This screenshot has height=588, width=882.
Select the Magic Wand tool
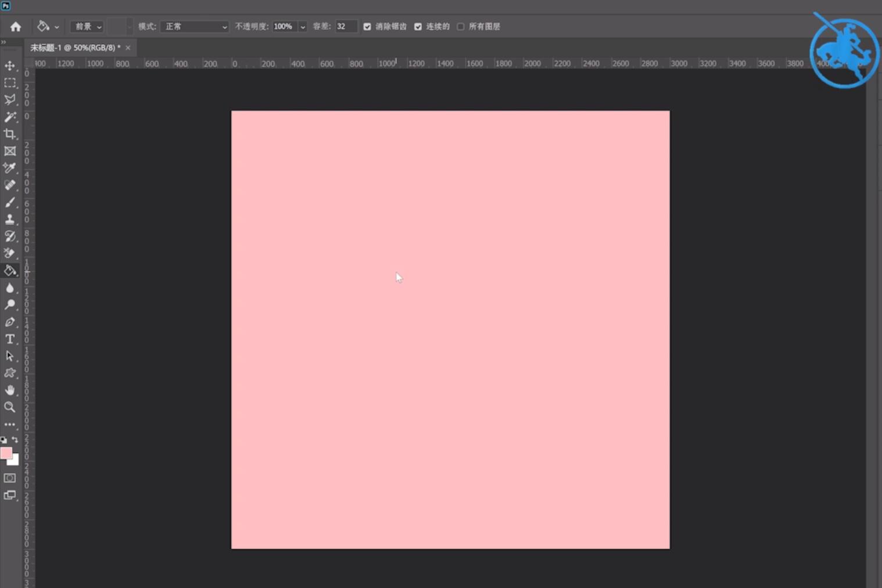pos(10,117)
